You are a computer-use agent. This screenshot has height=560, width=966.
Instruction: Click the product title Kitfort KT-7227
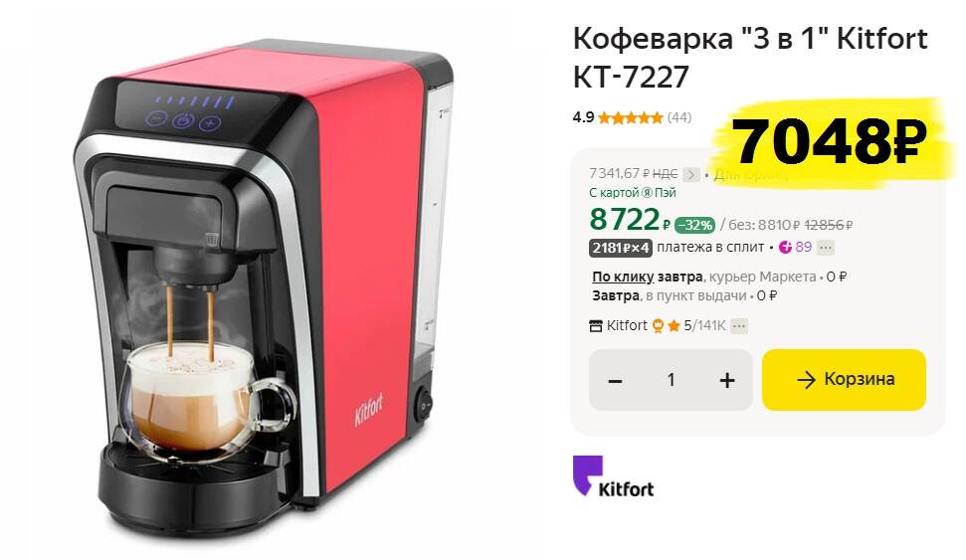tap(750, 58)
